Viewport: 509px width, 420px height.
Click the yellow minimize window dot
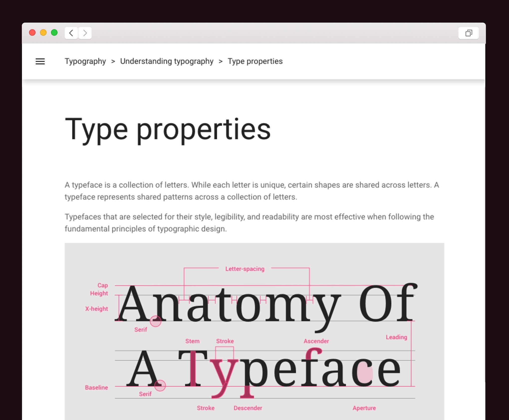coord(43,33)
